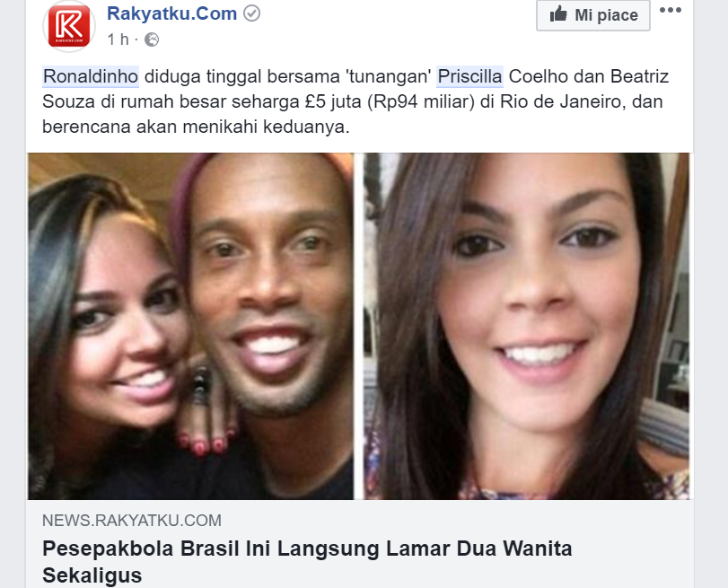Open the Rakyatku.Com page name link

(x=171, y=13)
